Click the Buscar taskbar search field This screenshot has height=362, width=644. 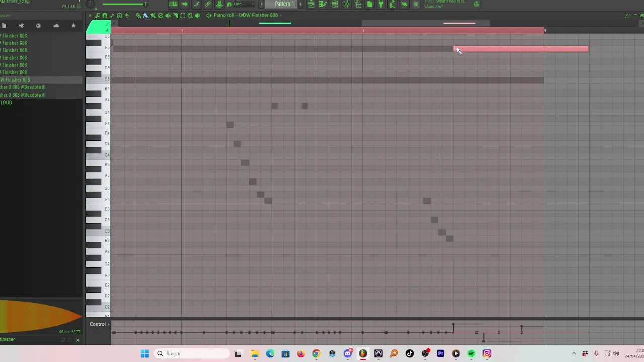191,354
